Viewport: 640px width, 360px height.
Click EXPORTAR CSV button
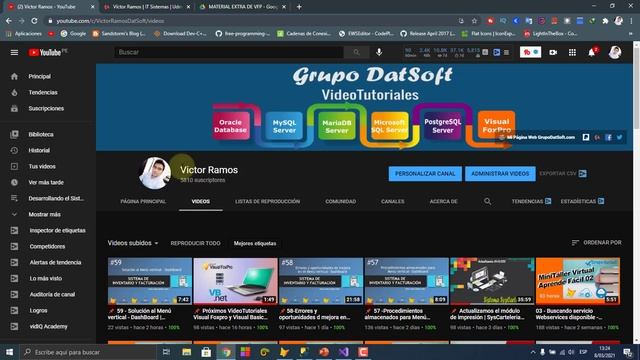562,173
